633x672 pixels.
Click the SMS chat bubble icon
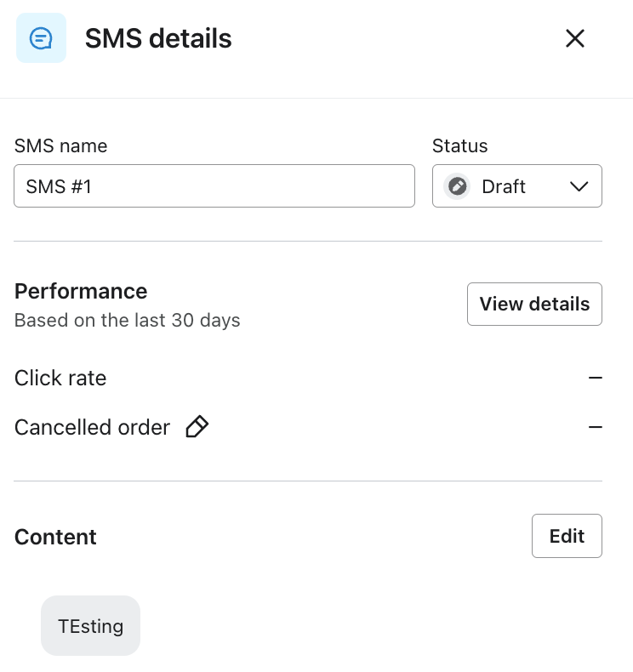(41, 38)
